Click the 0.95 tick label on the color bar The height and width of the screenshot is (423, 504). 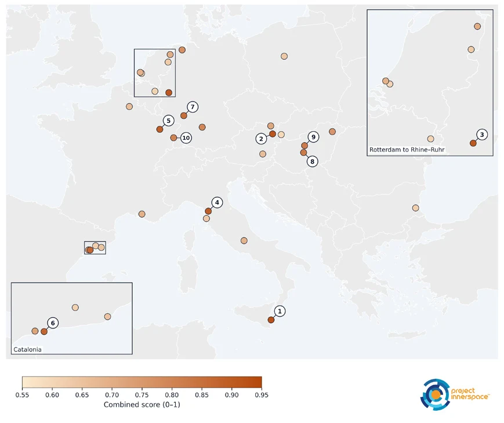262,395
